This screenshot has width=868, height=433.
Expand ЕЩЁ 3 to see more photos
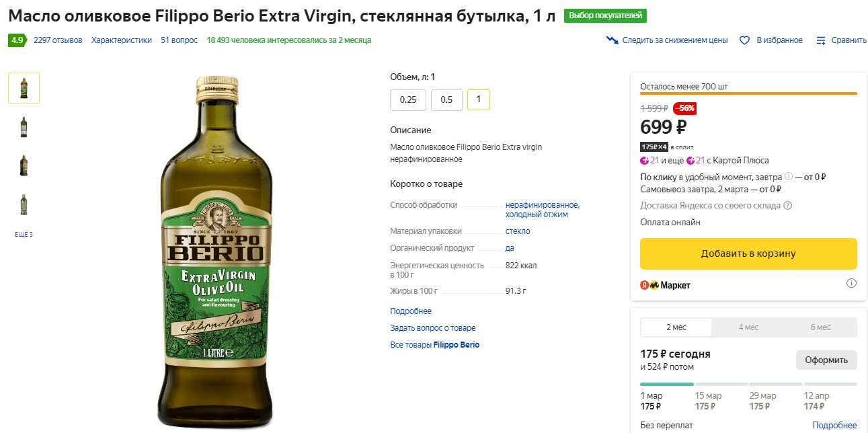click(24, 233)
